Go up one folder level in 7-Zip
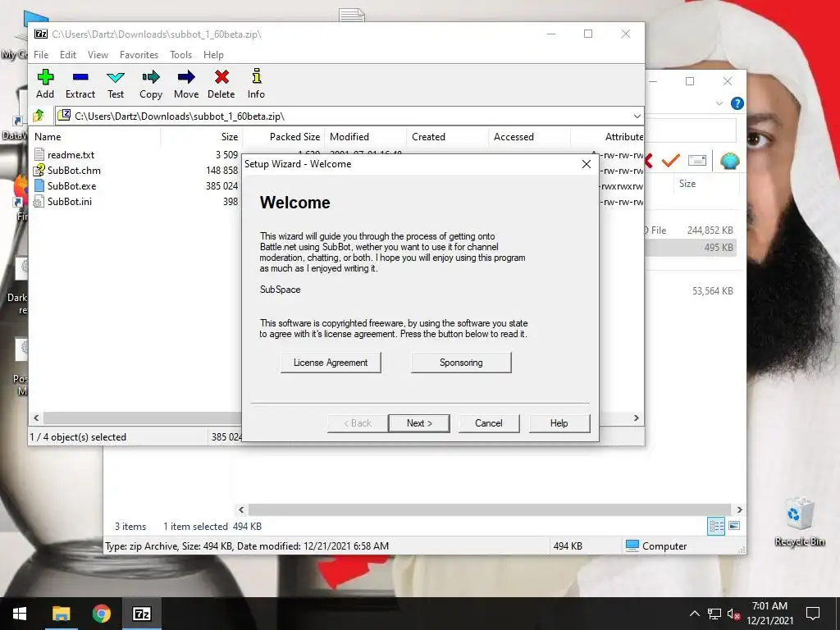 click(x=39, y=116)
